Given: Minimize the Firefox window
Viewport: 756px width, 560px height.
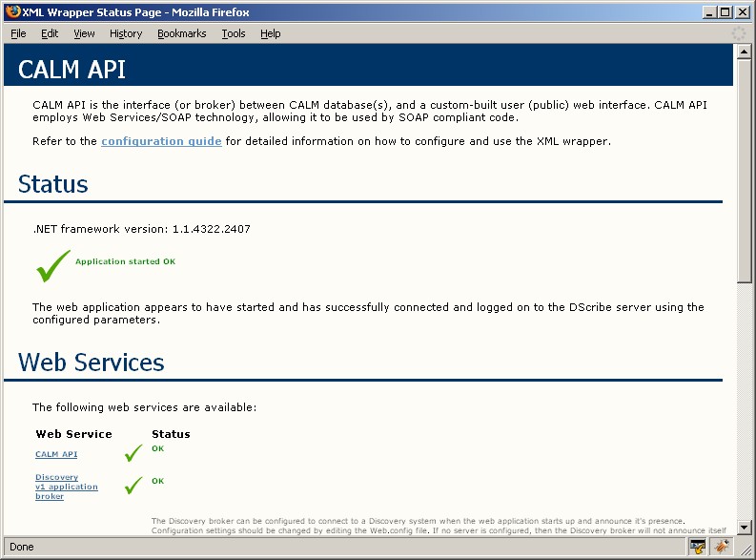Looking at the screenshot, I should [x=708, y=12].
